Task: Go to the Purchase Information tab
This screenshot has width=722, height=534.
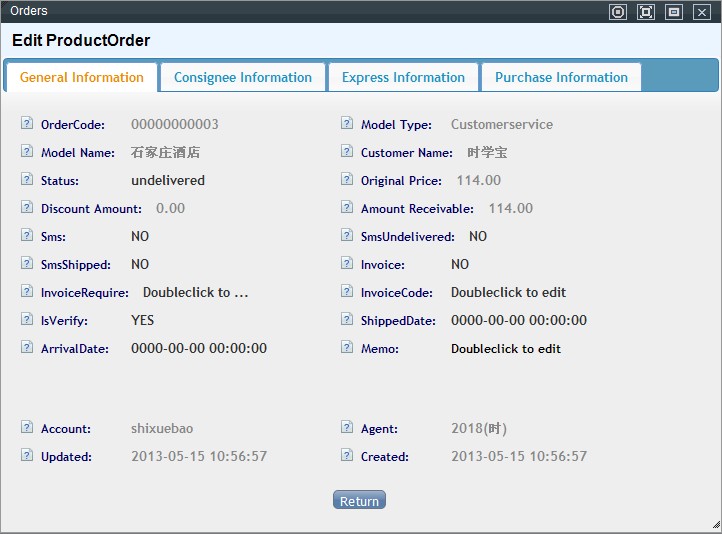Action: tap(561, 77)
